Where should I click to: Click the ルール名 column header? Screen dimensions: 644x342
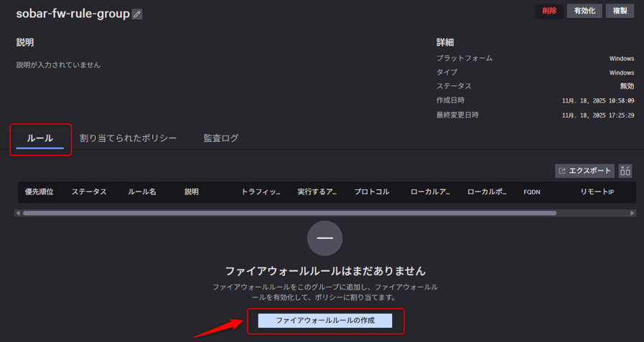pyautogui.click(x=142, y=192)
